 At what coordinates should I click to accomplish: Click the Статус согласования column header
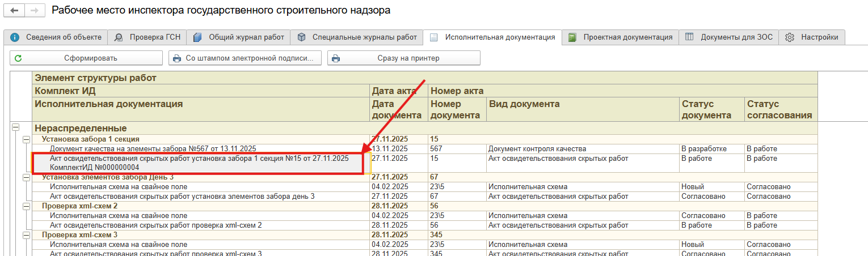pos(779,109)
